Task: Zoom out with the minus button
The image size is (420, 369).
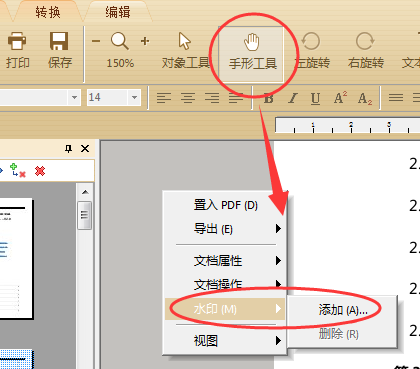Action: click(96, 41)
